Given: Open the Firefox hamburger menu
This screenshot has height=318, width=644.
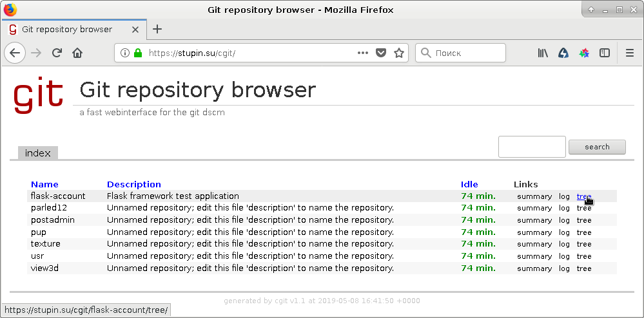Looking at the screenshot, I should [x=630, y=53].
